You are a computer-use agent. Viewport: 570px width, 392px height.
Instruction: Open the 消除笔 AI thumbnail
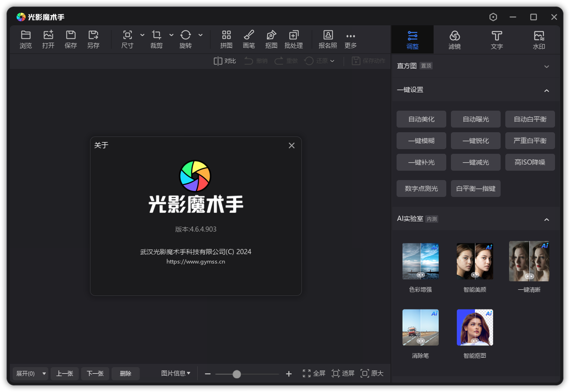(420, 327)
